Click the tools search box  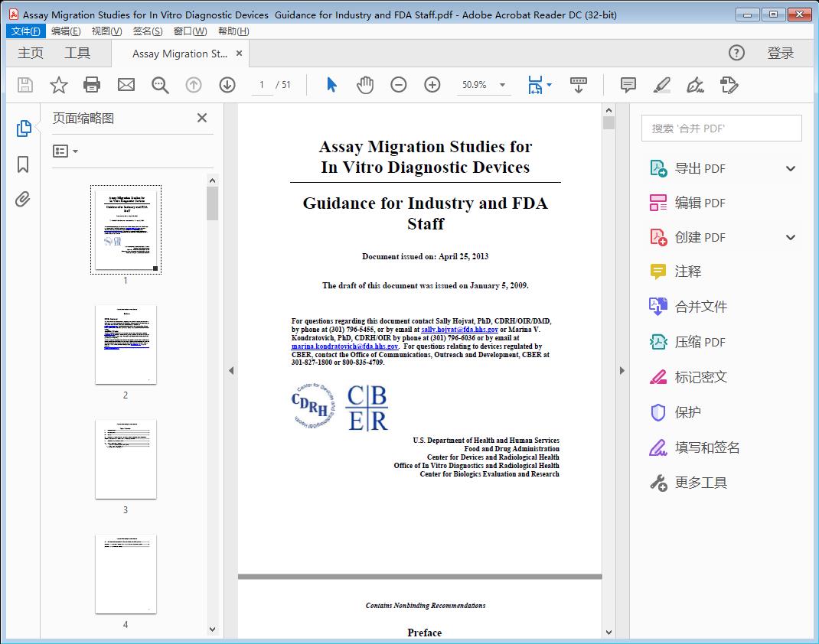(721, 128)
